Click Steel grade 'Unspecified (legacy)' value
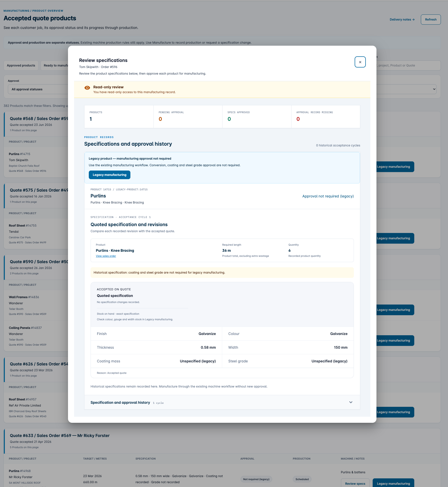This screenshot has height=487, width=448. pyautogui.click(x=330, y=361)
